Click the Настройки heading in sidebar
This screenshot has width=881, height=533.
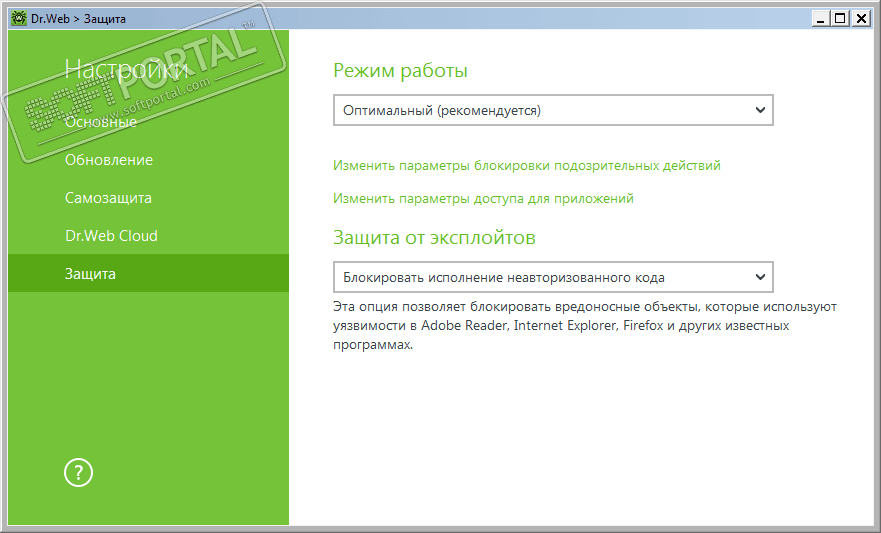126,70
